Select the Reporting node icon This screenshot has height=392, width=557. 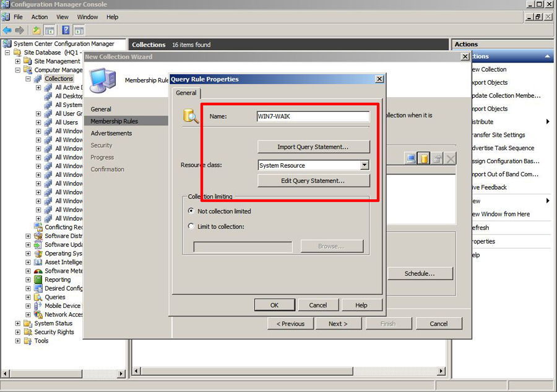pos(38,279)
